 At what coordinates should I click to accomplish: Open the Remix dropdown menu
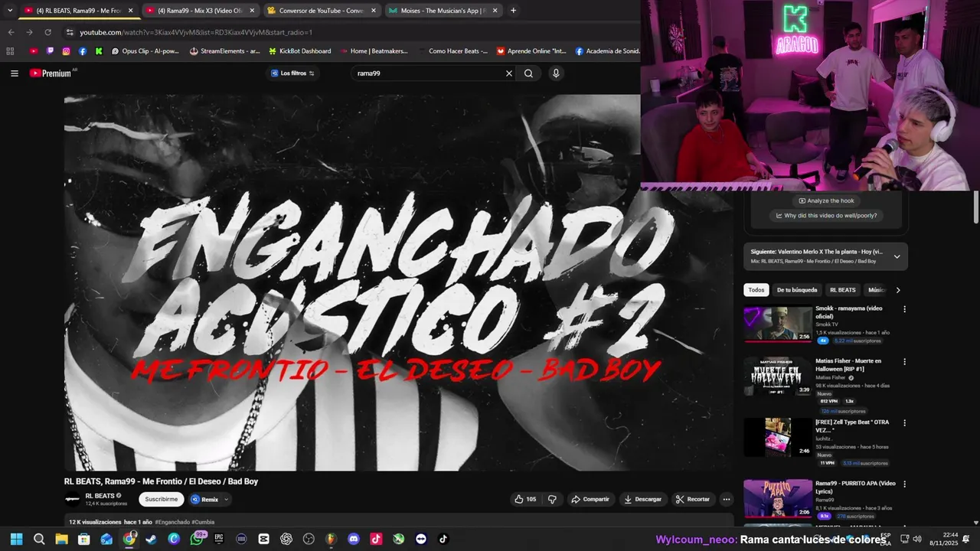(210, 499)
